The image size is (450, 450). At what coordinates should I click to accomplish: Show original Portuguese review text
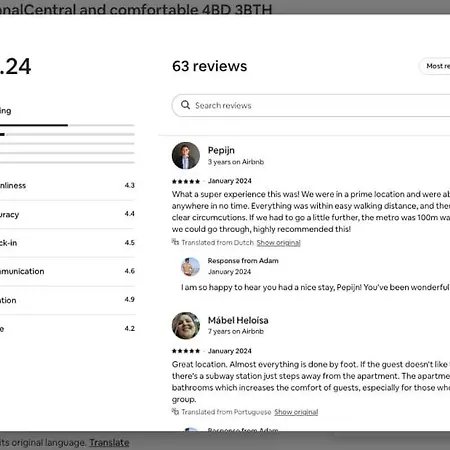tap(296, 412)
